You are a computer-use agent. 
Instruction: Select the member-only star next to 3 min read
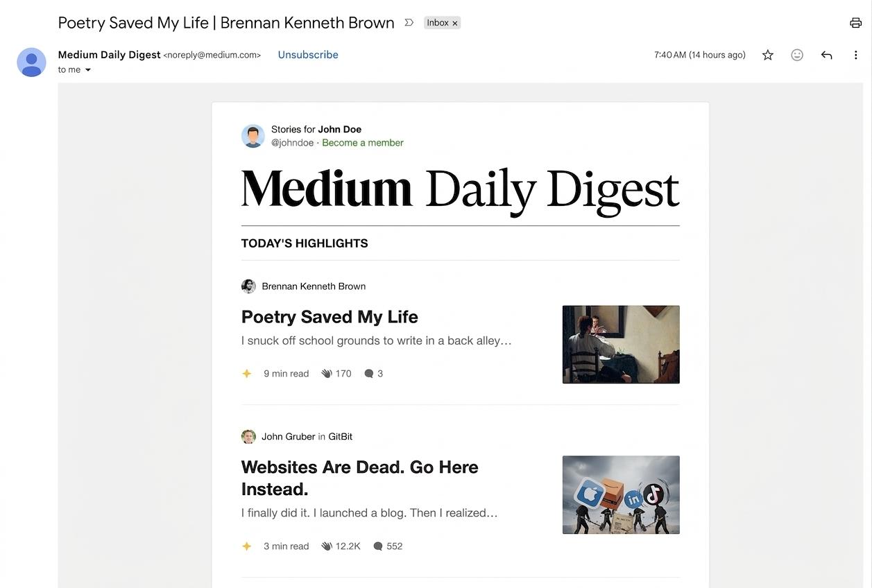point(246,546)
